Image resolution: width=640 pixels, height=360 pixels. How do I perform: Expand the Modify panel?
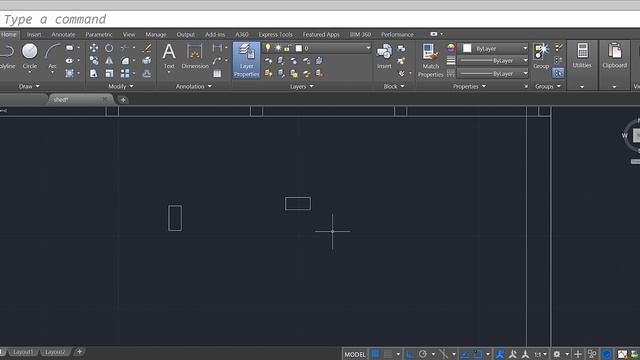[121, 86]
